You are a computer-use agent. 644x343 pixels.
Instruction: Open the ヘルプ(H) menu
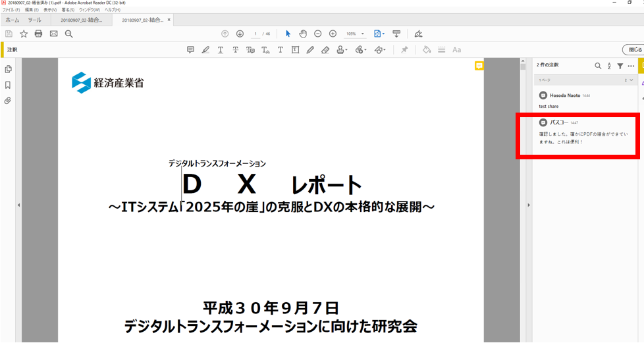pyautogui.click(x=113, y=10)
